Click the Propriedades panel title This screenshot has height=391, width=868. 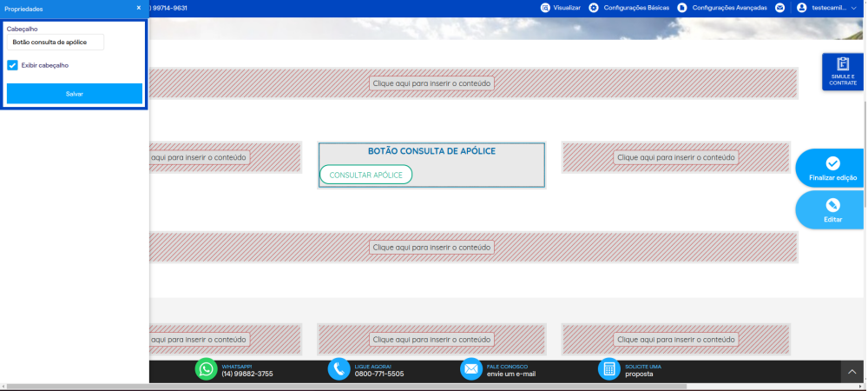tap(23, 9)
